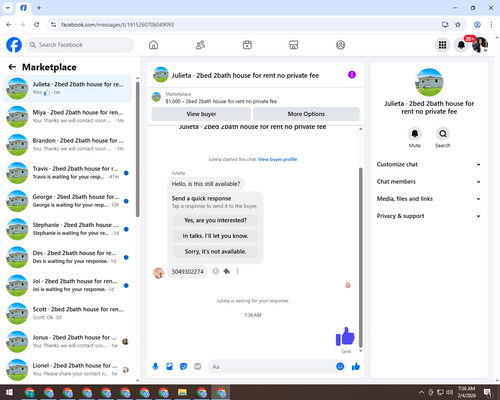Open File Explorer on taskbar
The image size is (500, 400).
182,392
